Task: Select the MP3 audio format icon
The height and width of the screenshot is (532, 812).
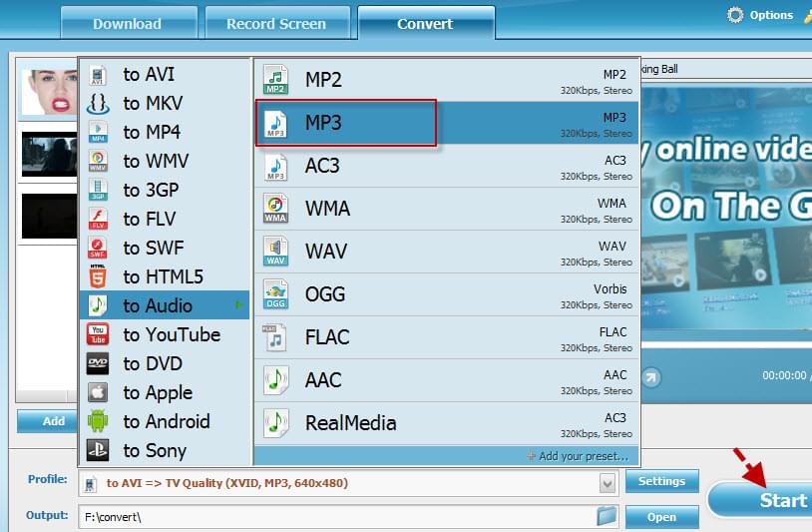Action: pyautogui.click(x=275, y=123)
